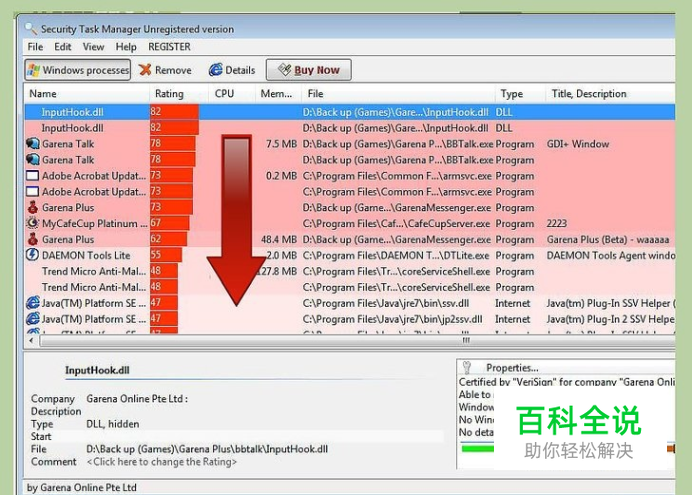Viewport: 692px width, 495px height.
Task: Sort by the Name column header
Action: pos(87,94)
